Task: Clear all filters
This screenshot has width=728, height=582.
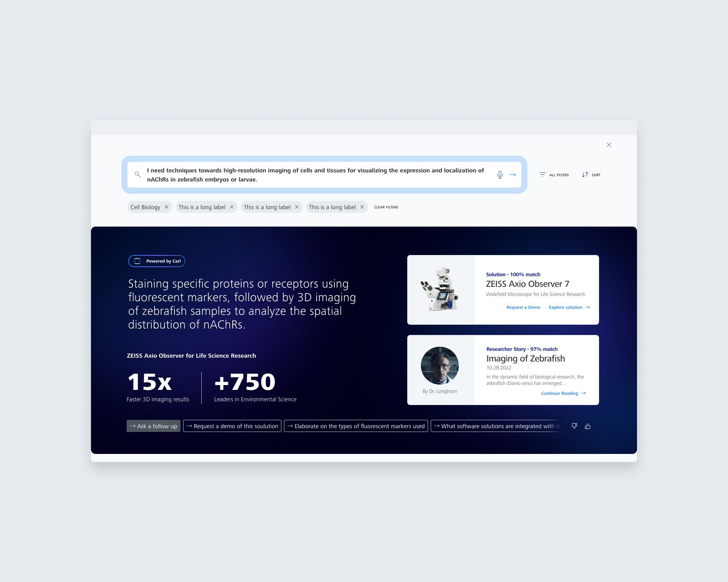Action: (386, 207)
